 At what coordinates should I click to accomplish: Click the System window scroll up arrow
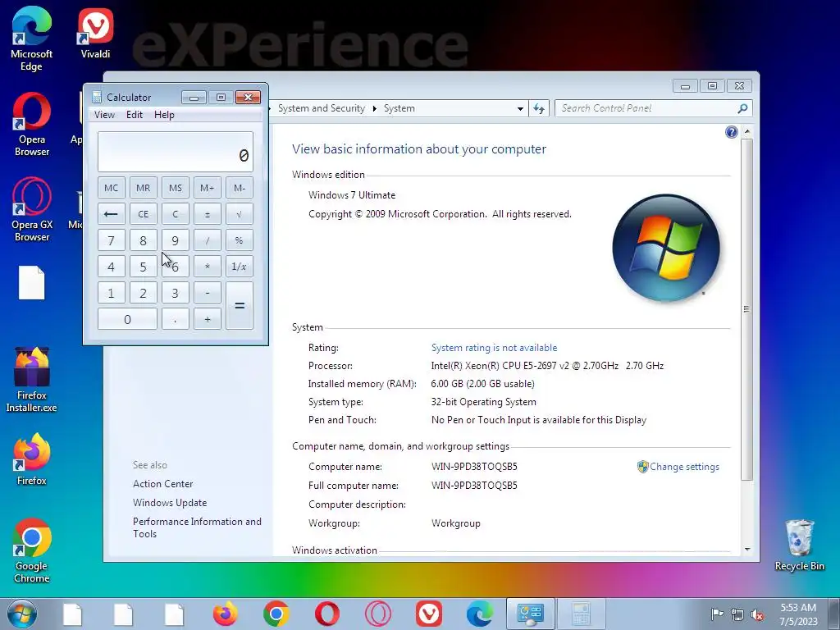coord(747,131)
